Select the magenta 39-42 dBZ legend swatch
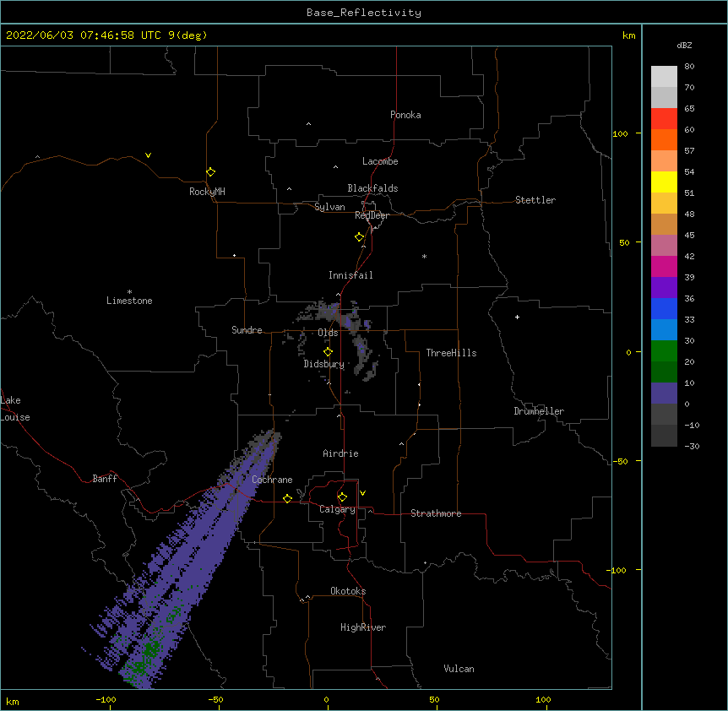 (x=664, y=266)
